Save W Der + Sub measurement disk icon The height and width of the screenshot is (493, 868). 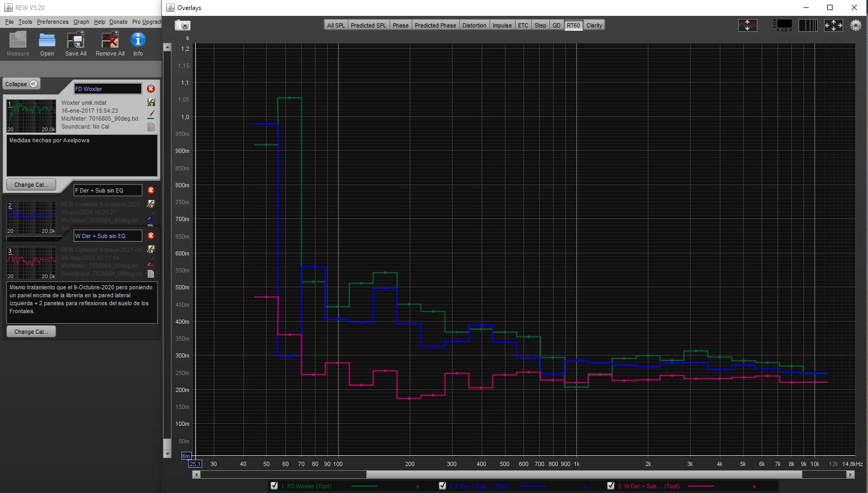point(151,249)
